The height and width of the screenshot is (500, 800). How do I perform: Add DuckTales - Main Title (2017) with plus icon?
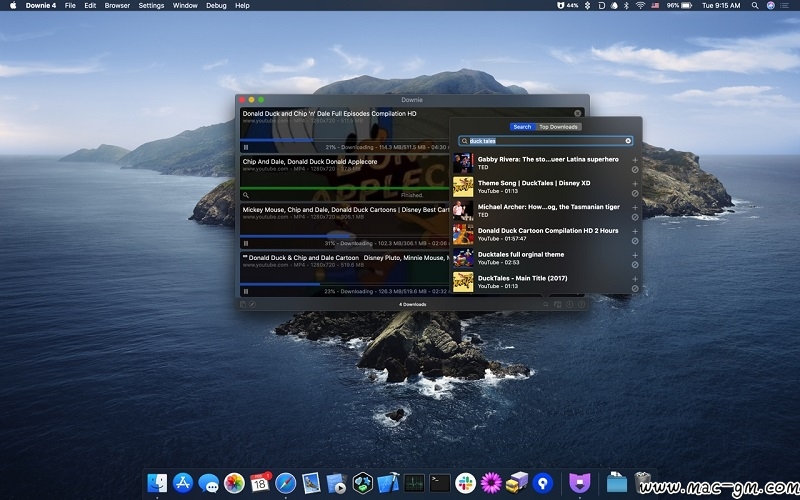pyautogui.click(x=635, y=279)
